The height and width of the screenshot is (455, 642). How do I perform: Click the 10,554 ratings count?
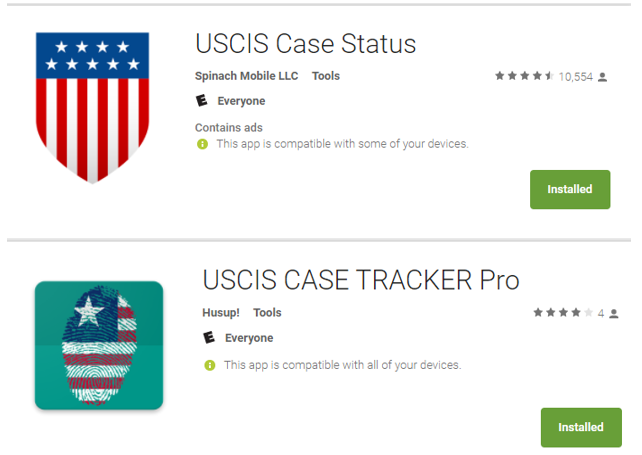click(576, 77)
